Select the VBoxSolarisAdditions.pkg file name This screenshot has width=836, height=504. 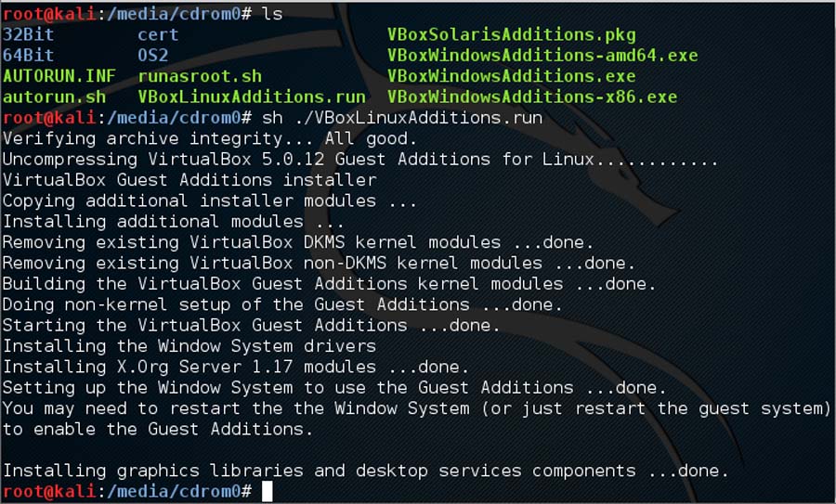pyautogui.click(x=512, y=35)
